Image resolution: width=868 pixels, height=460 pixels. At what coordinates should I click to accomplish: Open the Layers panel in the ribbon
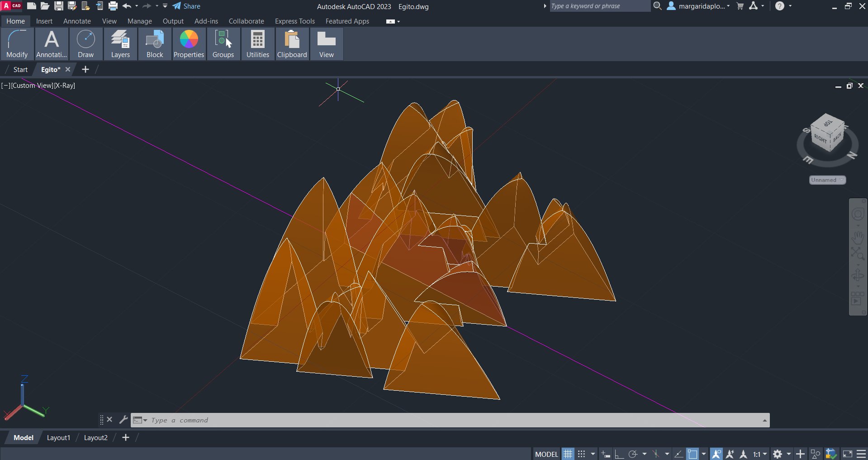(120, 43)
